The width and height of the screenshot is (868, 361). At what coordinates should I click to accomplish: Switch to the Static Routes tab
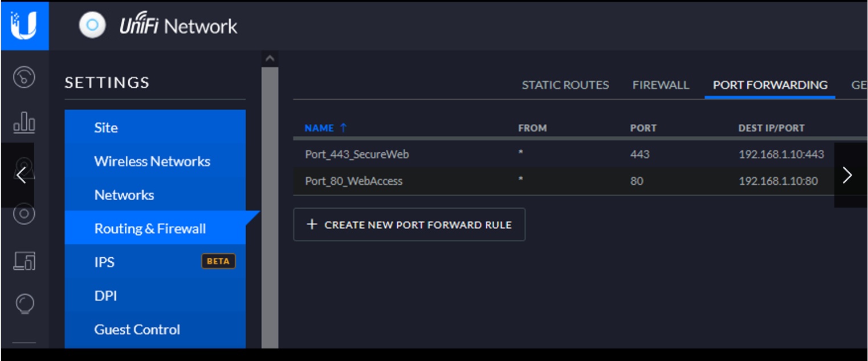(565, 85)
